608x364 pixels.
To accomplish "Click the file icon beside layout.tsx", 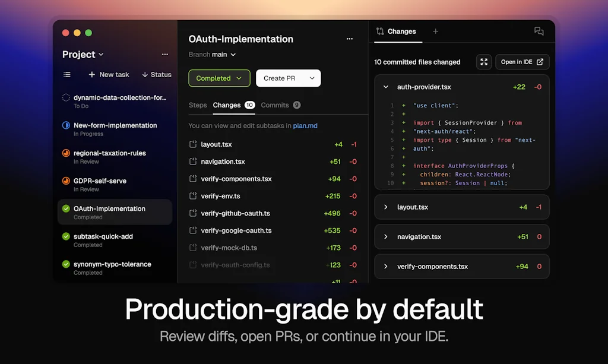I will pyautogui.click(x=193, y=144).
